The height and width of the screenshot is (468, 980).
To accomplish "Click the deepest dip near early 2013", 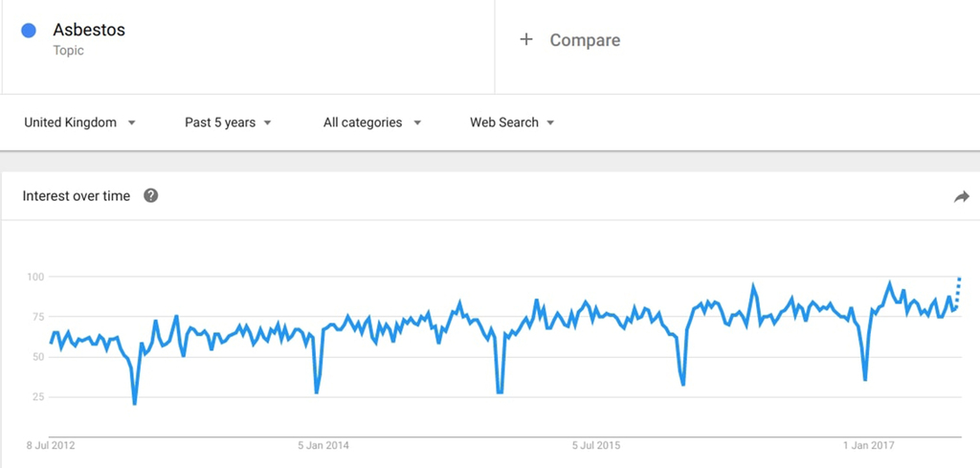I will pyautogui.click(x=134, y=403).
